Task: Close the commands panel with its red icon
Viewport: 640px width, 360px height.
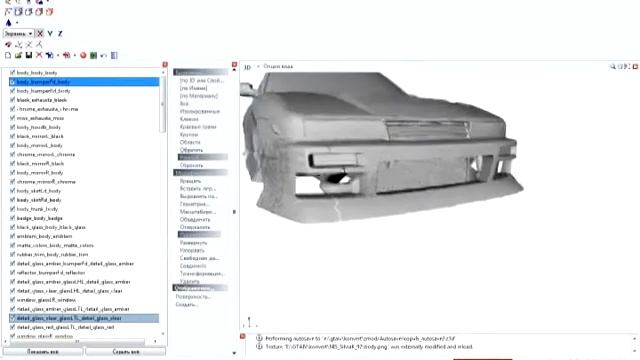Action: click(234, 64)
